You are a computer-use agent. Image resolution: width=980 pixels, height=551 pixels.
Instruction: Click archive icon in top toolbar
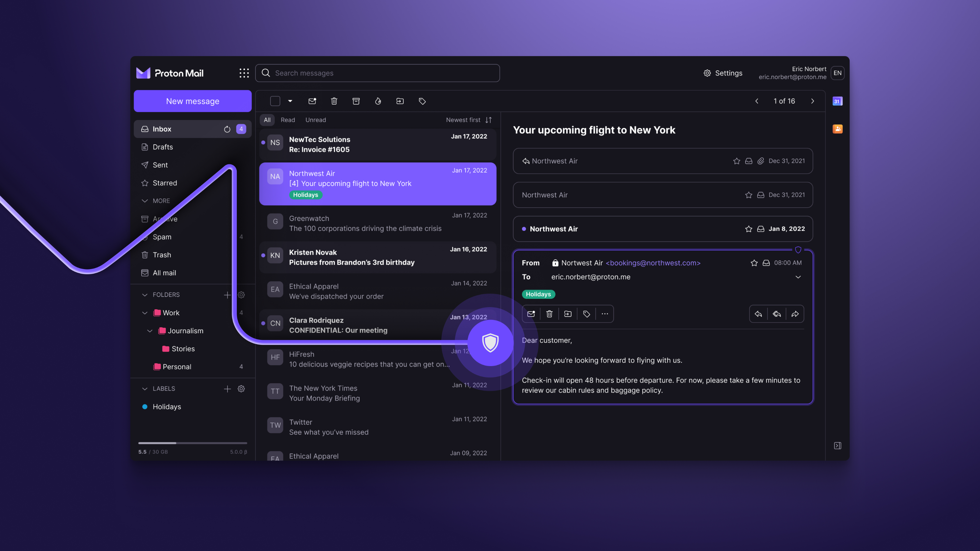(356, 101)
